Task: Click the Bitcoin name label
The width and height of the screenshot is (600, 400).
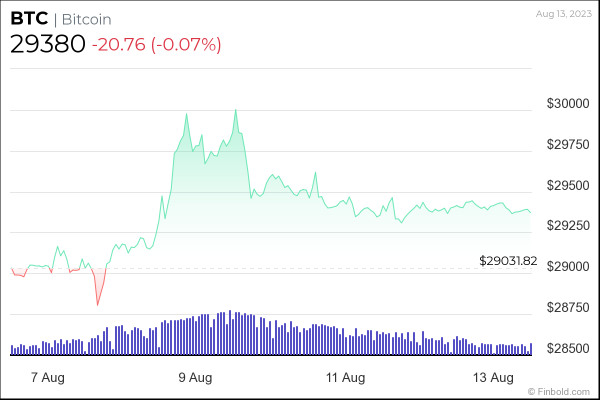Action: 85,19
